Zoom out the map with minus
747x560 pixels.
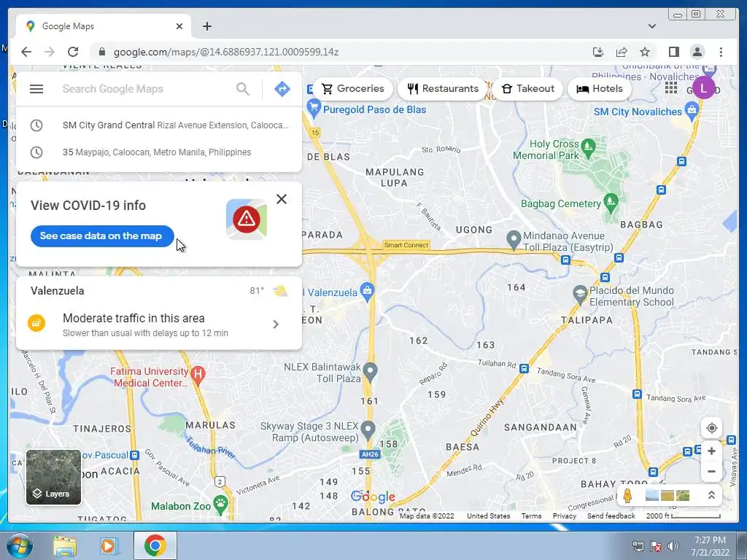coord(711,472)
